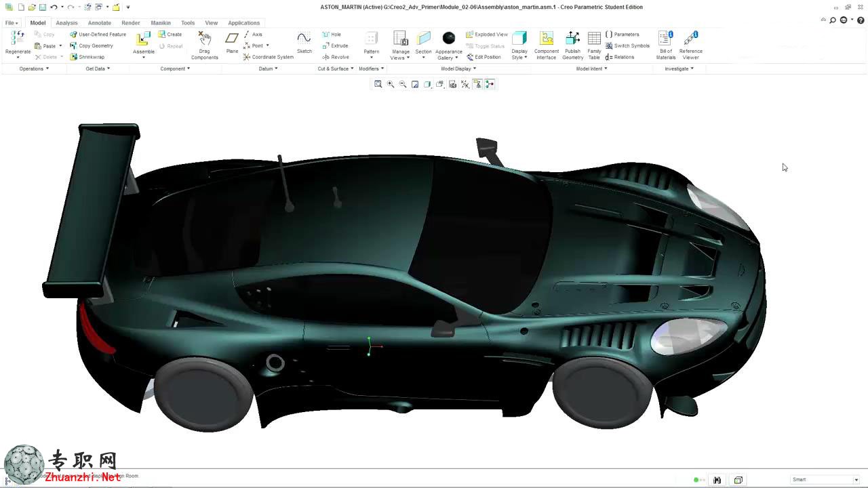Save the model from quick access toolbar

[x=43, y=7]
